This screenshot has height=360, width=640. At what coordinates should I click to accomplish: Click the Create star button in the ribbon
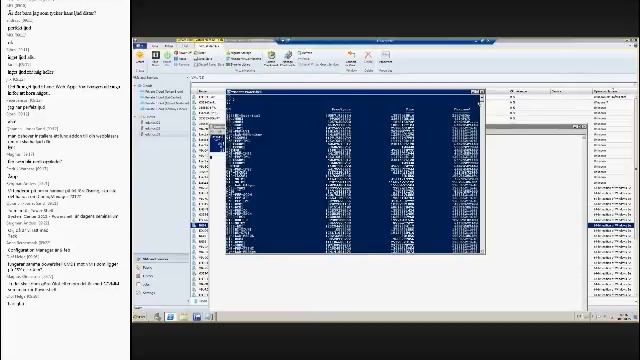pyautogui.click(x=140, y=57)
